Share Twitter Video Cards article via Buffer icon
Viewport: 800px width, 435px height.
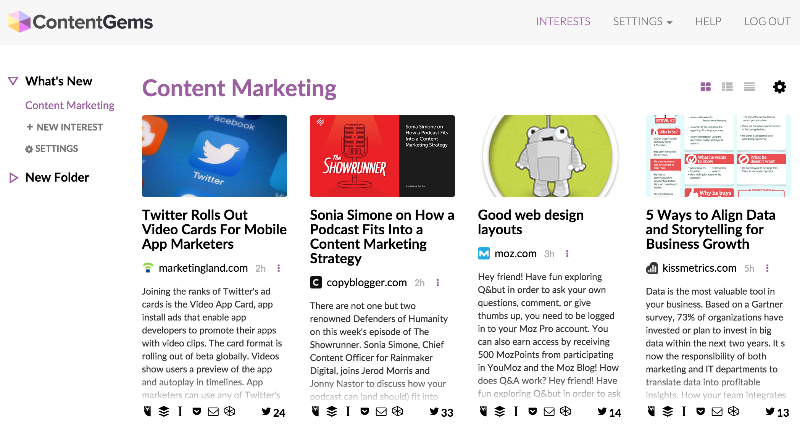tap(164, 411)
